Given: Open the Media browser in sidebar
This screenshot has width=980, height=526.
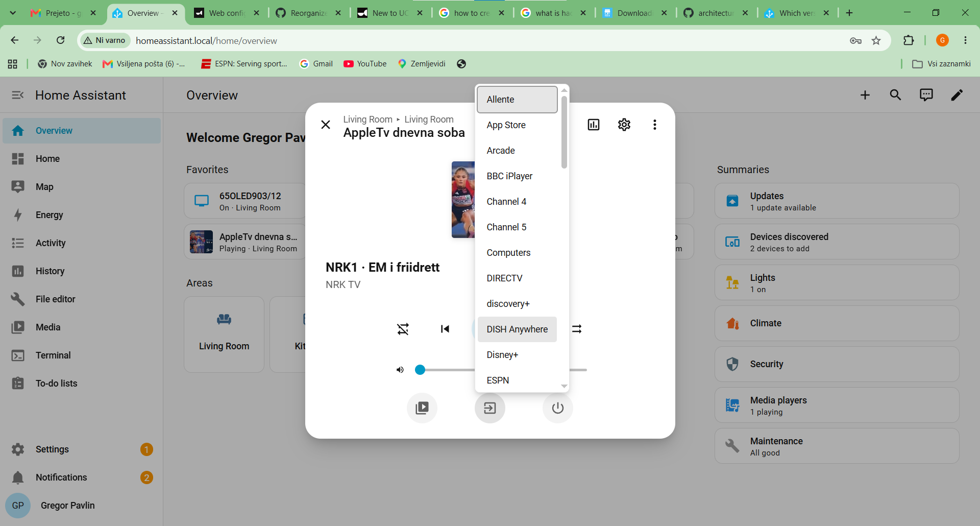Looking at the screenshot, I should click(82, 327).
